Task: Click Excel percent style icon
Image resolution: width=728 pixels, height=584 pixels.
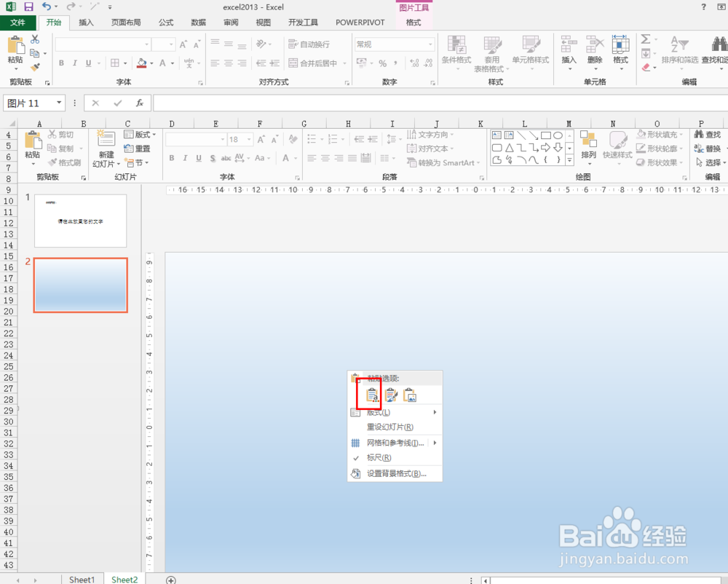Action: tap(383, 63)
